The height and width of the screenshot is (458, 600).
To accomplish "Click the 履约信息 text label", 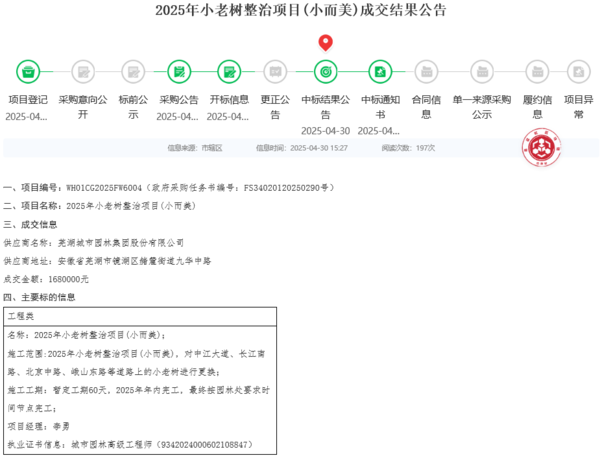I will tap(530, 100).
